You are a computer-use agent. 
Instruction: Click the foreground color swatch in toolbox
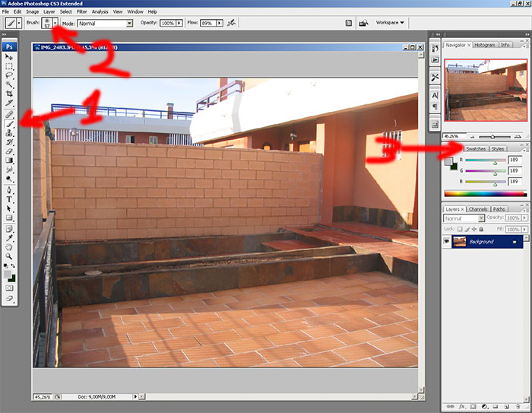7,275
